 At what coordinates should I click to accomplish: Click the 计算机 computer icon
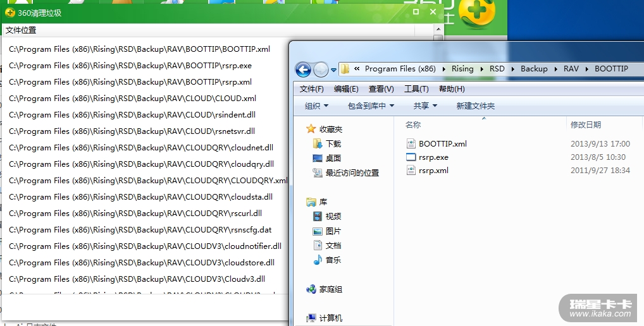point(311,318)
